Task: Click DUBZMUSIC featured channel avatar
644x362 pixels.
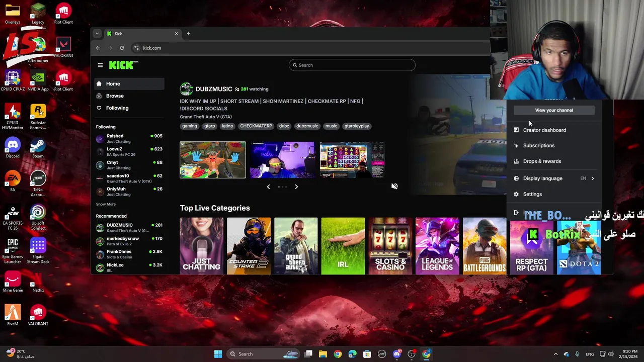Action: pos(186,89)
